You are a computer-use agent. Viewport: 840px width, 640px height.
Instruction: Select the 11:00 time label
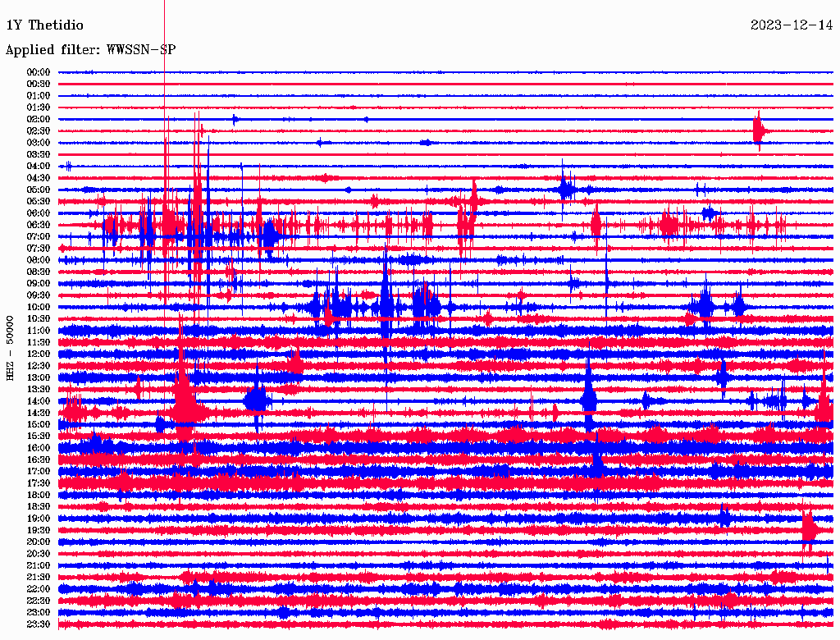tap(39, 331)
